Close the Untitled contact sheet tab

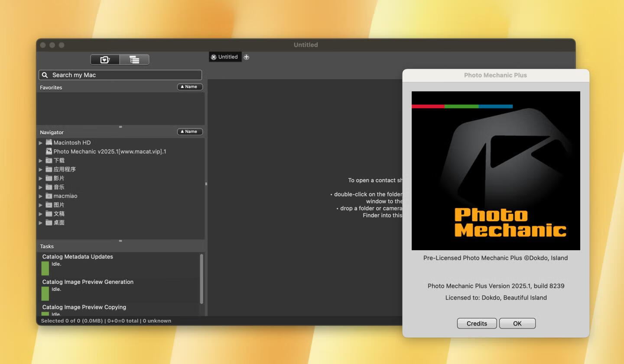tap(214, 57)
